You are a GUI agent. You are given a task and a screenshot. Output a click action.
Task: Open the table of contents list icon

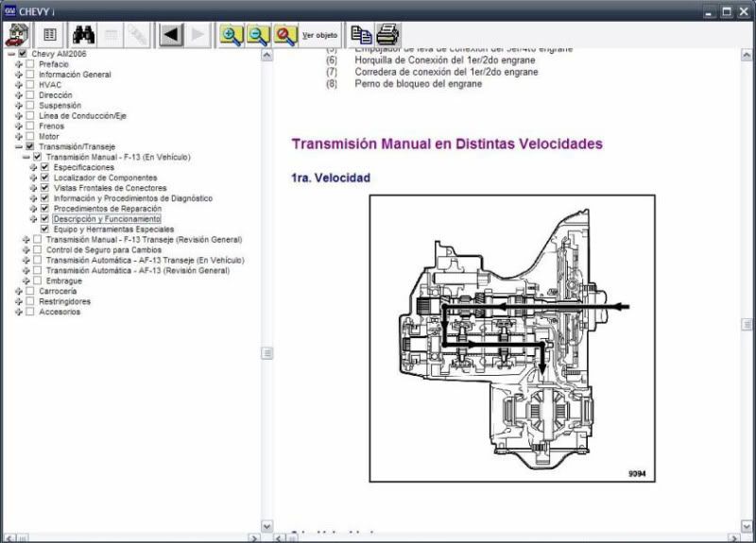coord(50,35)
